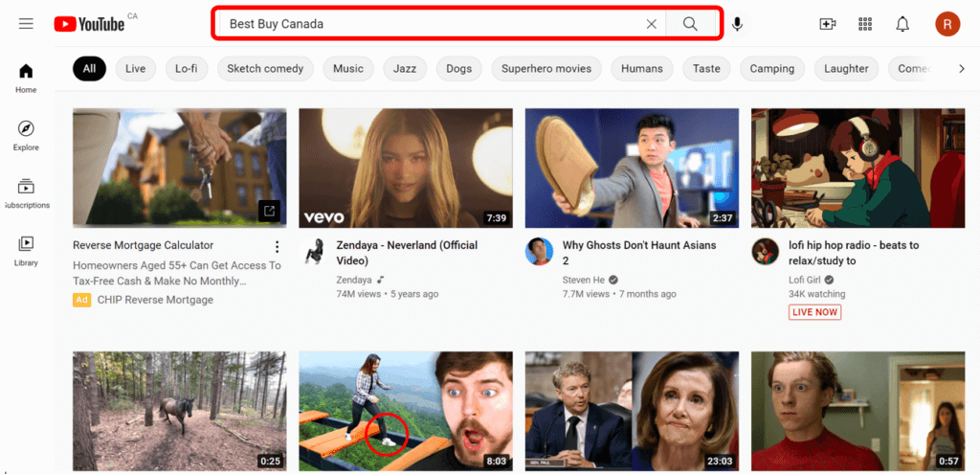This screenshot has height=474, width=980.
Task: Open Zendaya - Neverland (Official Video) title
Action: (x=407, y=253)
